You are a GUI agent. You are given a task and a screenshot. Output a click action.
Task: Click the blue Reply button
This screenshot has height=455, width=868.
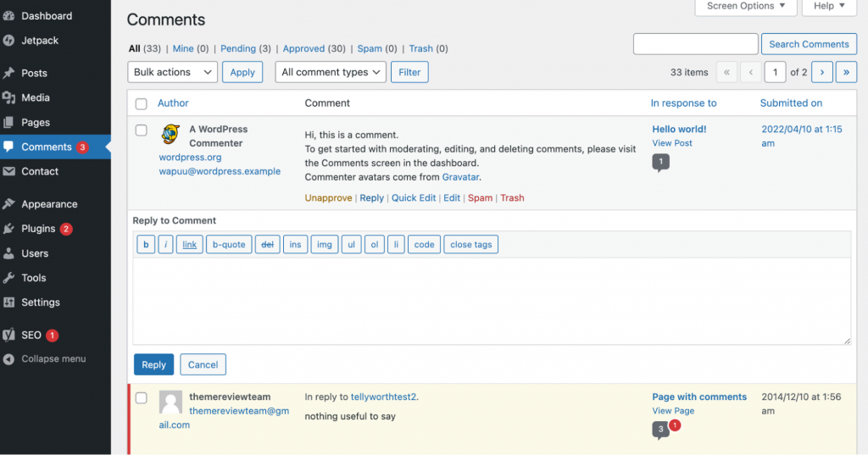point(153,365)
